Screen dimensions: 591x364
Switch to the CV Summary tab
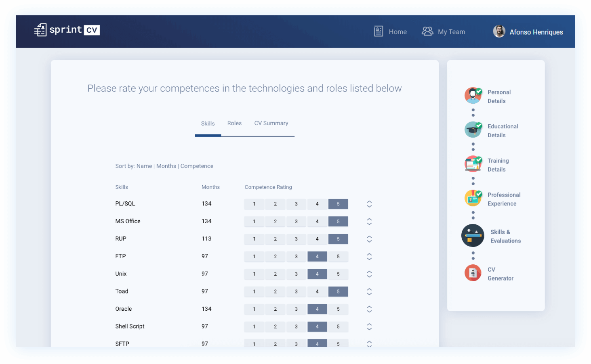[271, 123]
